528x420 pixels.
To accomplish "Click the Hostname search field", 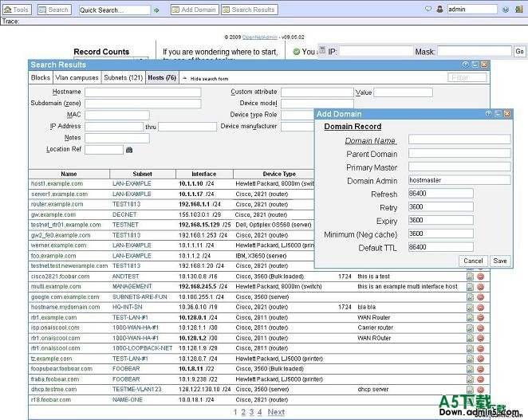I will [143, 92].
